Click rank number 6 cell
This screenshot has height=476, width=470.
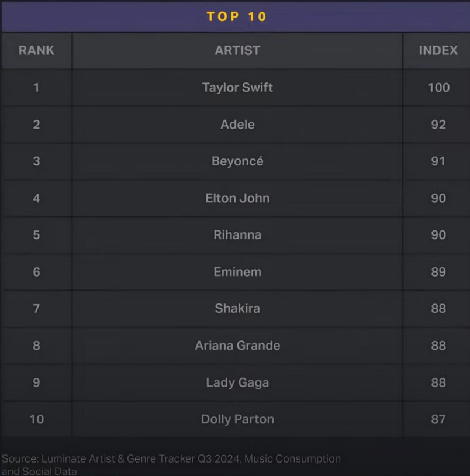36,272
